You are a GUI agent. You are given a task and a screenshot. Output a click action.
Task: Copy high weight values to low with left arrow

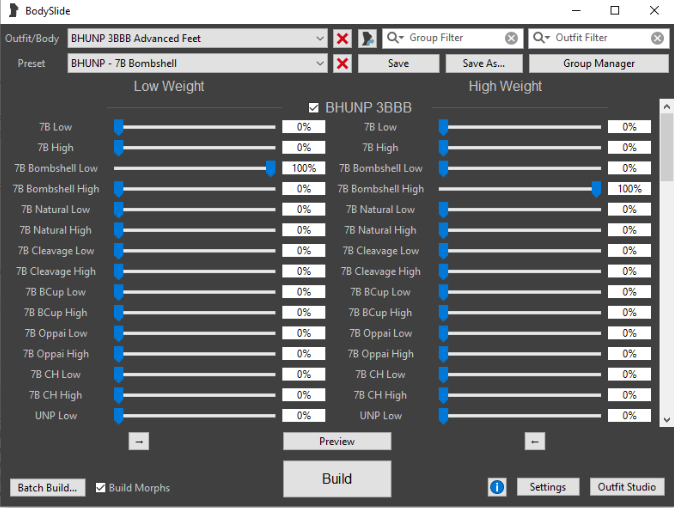click(x=535, y=441)
